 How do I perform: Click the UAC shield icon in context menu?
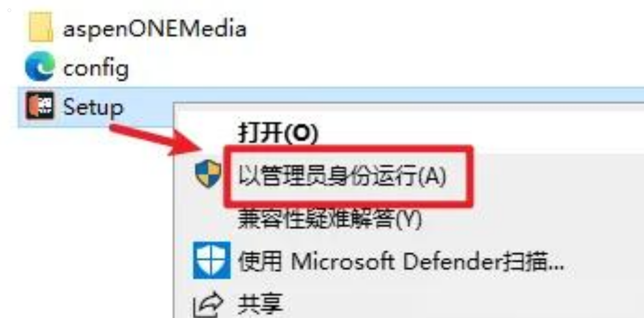[208, 174]
